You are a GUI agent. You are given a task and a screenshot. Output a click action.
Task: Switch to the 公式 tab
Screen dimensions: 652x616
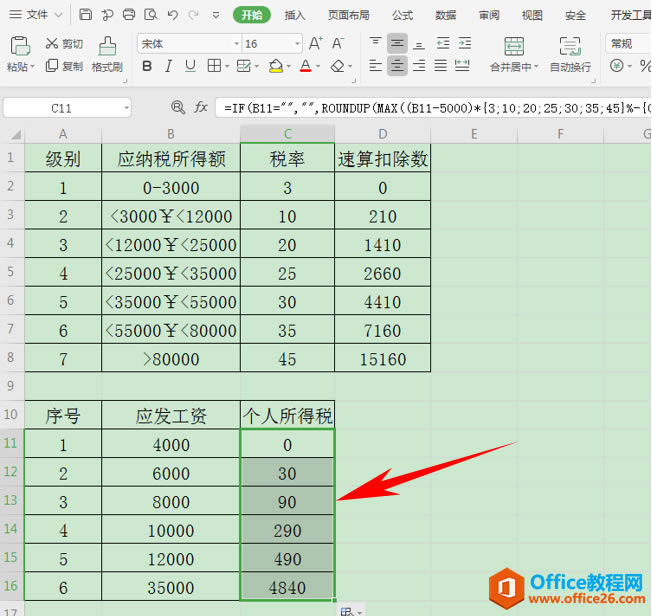click(x=403, y=15)
